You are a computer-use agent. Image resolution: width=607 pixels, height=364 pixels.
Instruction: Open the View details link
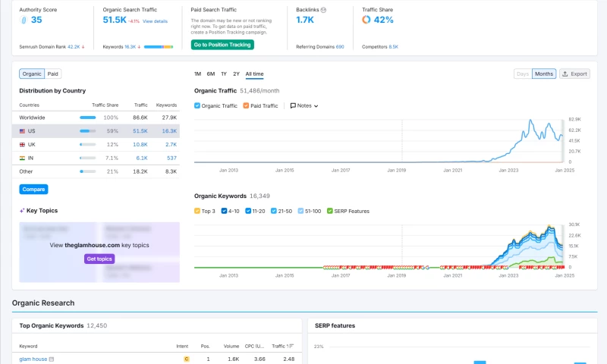coord(155,21)
